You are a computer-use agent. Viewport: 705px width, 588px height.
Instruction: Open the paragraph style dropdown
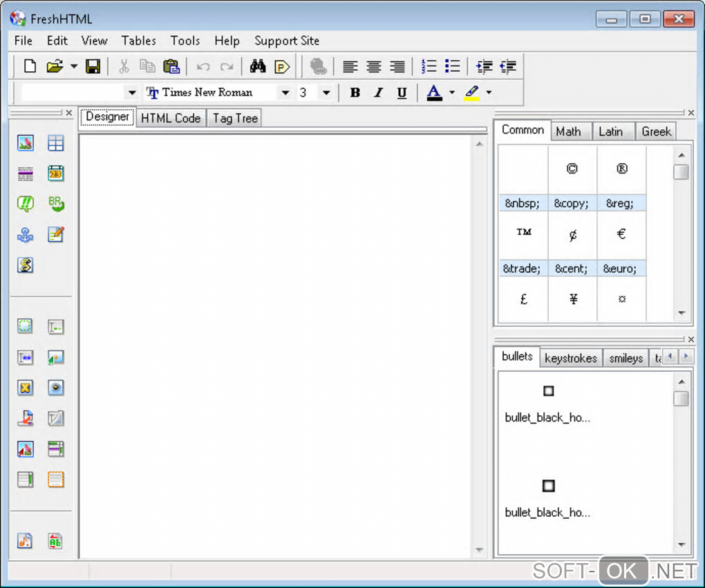click(x=132, y=93)
